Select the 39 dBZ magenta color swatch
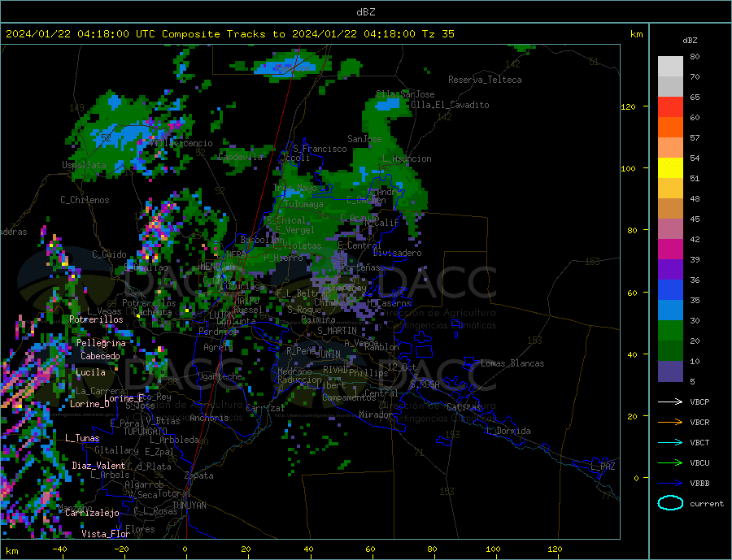732x560 pixels. pyautogui.click(x=670, y=250)
